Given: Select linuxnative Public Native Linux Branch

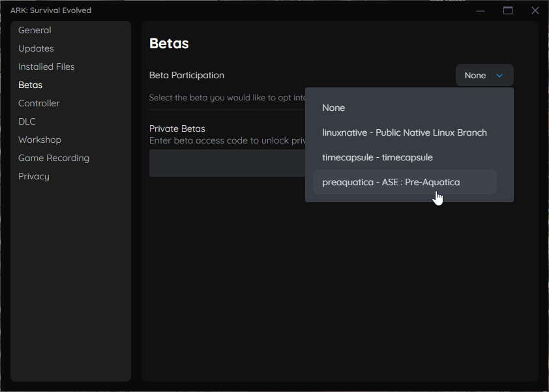Looking at the screenshot, I should 405,132.
